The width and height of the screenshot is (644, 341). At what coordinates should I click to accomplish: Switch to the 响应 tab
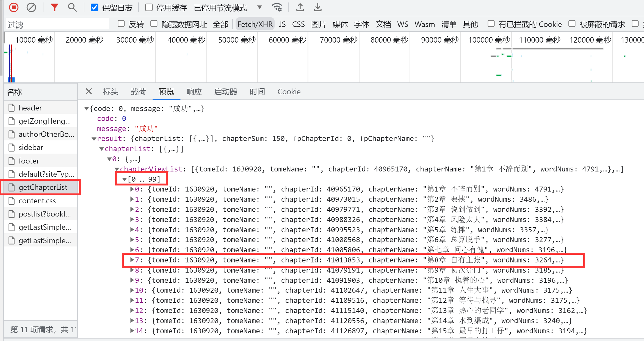[194, 92]
